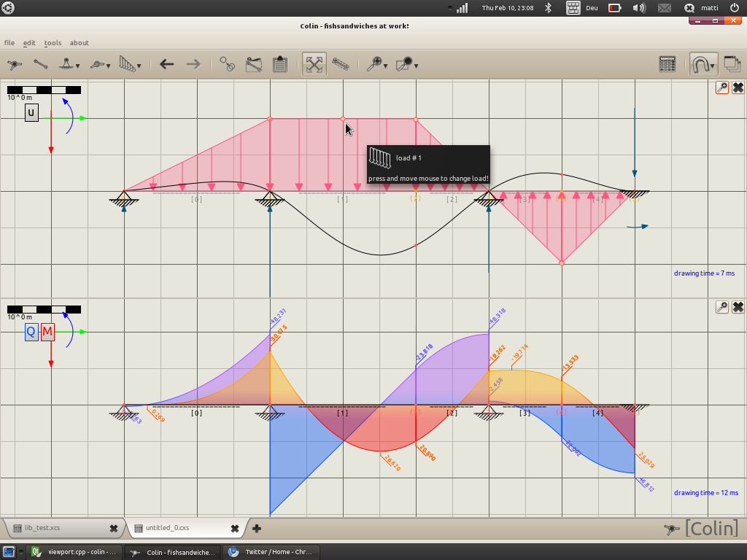747x560 pixels.
Task: Open the magnet snap options dropdown
Action: (x=713, y=65)
